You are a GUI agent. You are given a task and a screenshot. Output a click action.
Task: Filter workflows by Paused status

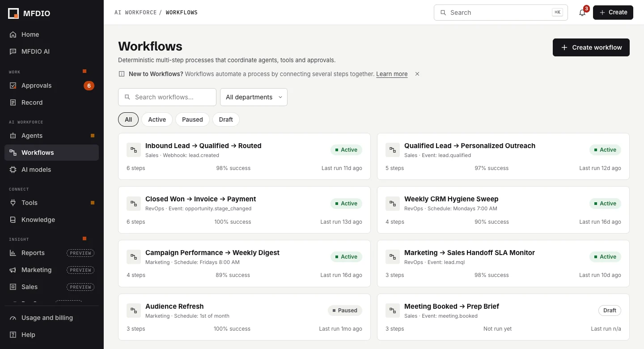(x=192, y=119)
